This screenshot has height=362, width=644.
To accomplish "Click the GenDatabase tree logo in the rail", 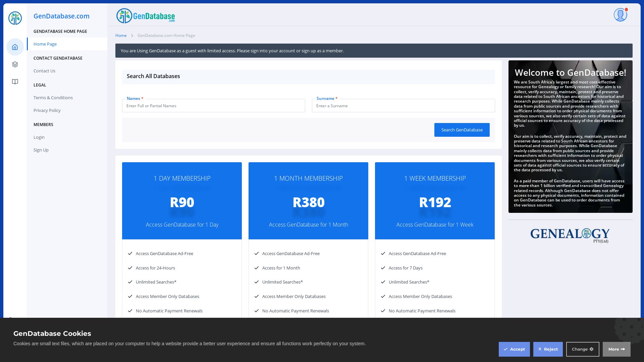I will click(15, 18).
